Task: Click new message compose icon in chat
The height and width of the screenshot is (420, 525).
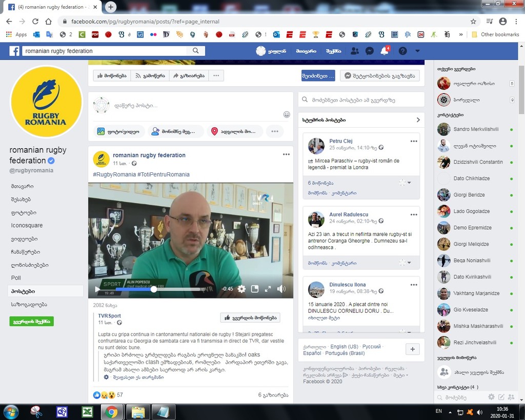Action: 501,397
